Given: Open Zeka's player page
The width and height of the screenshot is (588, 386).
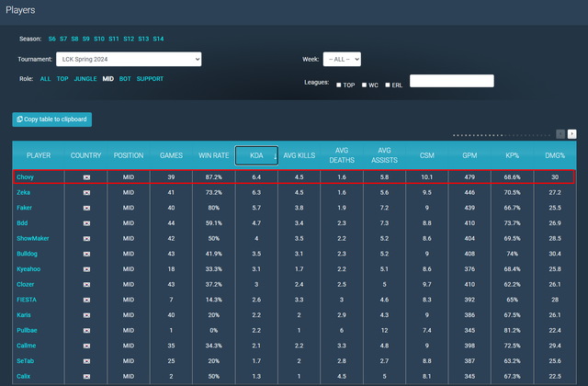Looking at the screenshot, I should (x=23, y=192).
